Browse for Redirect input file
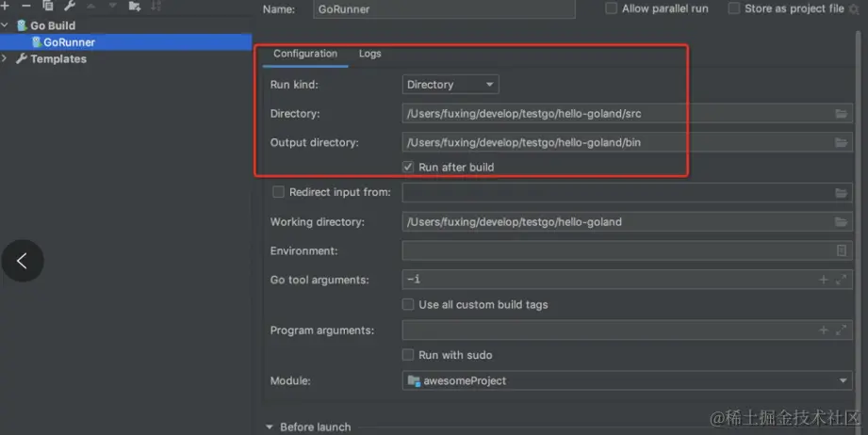 [x=841, y=193]
